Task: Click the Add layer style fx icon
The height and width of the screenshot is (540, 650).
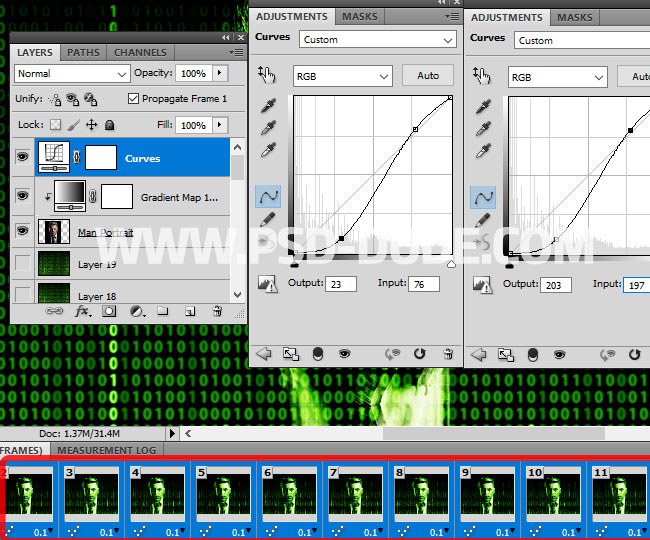Action: tap(83, 312)
